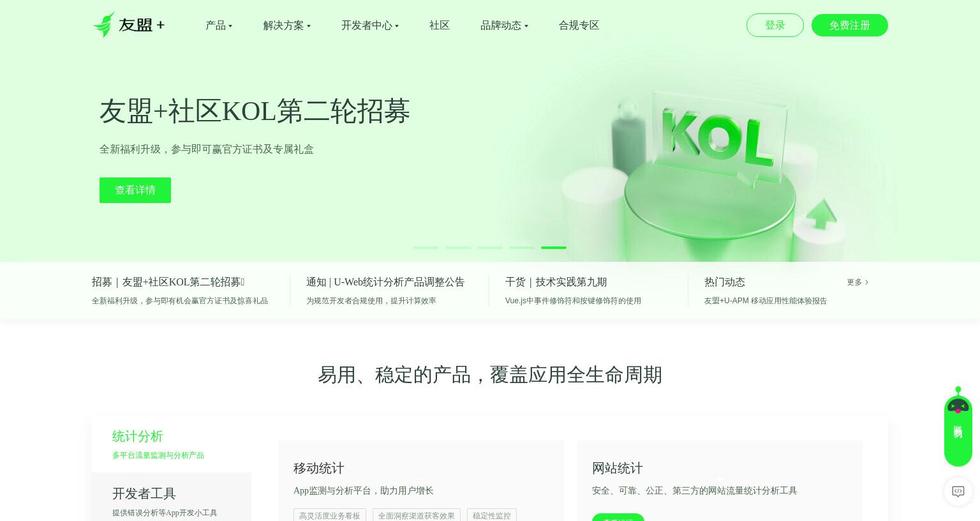Click the code feedback icon at bottom right
This screenshot has height=521, width=980.
pos(958,492)
